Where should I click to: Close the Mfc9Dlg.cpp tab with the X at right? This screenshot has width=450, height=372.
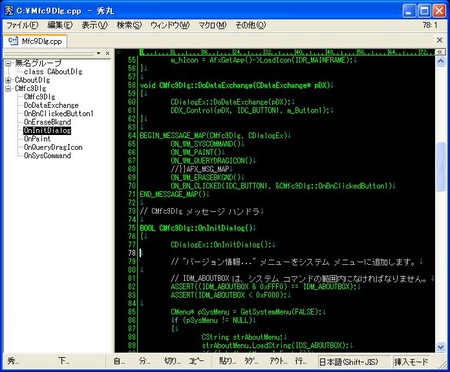439,40
